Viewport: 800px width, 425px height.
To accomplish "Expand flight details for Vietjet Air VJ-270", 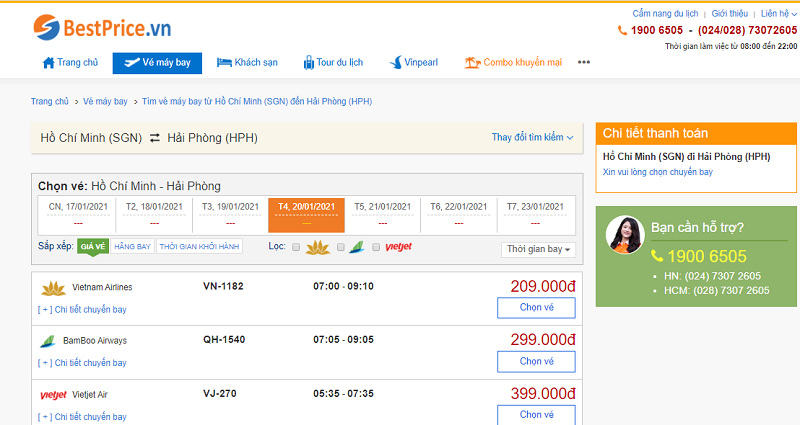I will click(x=82, y=417).
